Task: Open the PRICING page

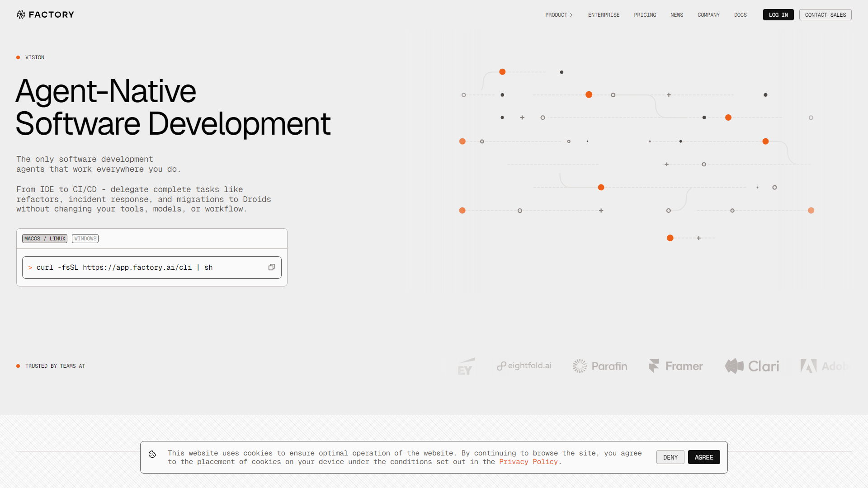Action: pyautogui.click(x=645, y=15)
